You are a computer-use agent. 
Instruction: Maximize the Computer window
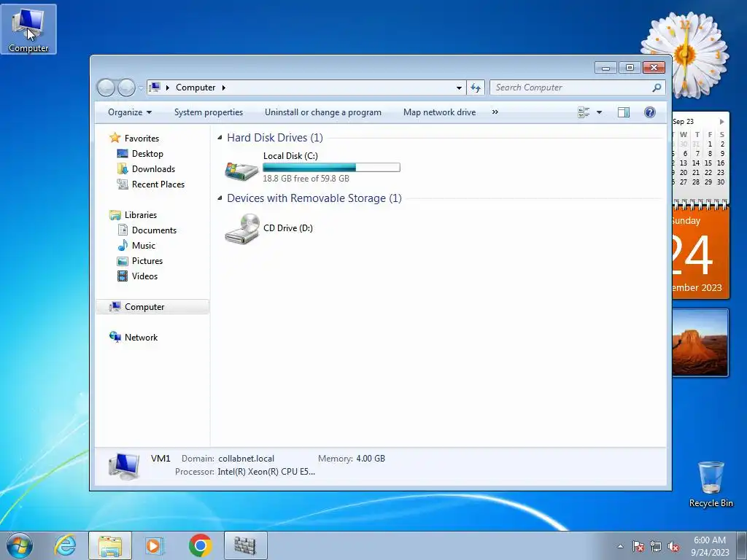pos(630,68)
